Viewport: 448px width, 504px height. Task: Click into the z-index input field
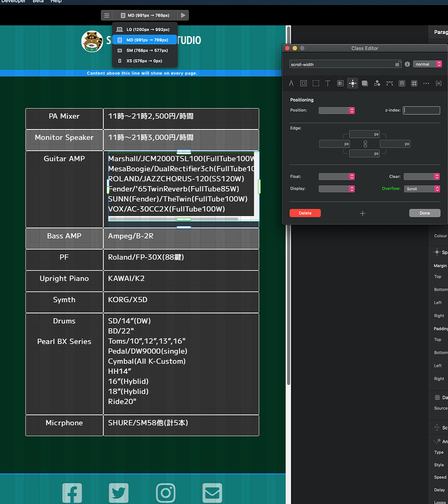(421, 111)
